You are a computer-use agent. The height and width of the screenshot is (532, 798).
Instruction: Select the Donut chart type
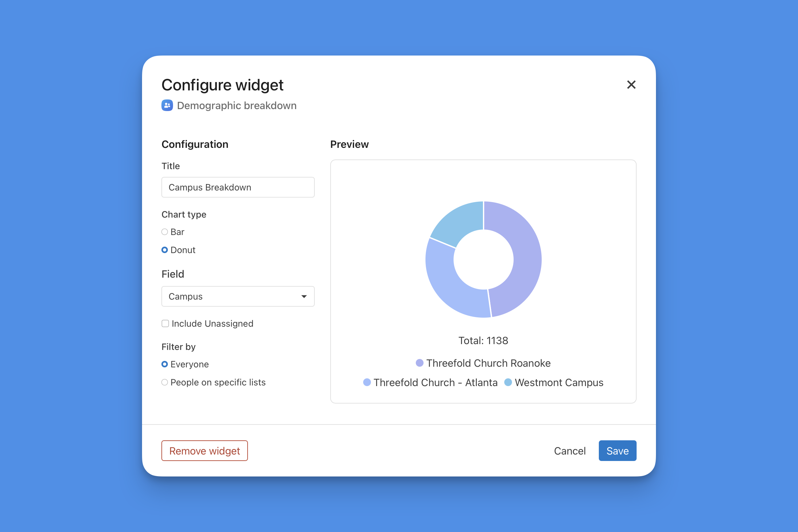tap(165, 250)
